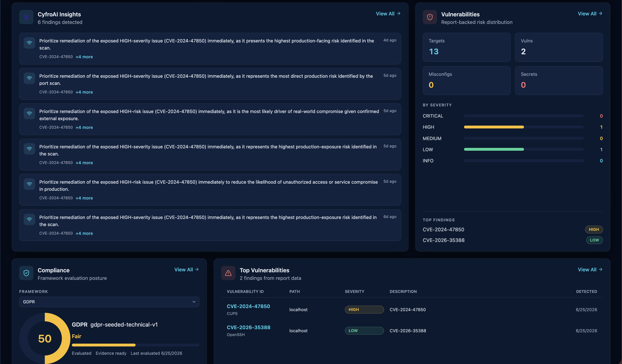The height and width of the screenshot is (364, 622).
Task: Click the VULNERABILITY ID column header
Action: click(x=245, y=291)
